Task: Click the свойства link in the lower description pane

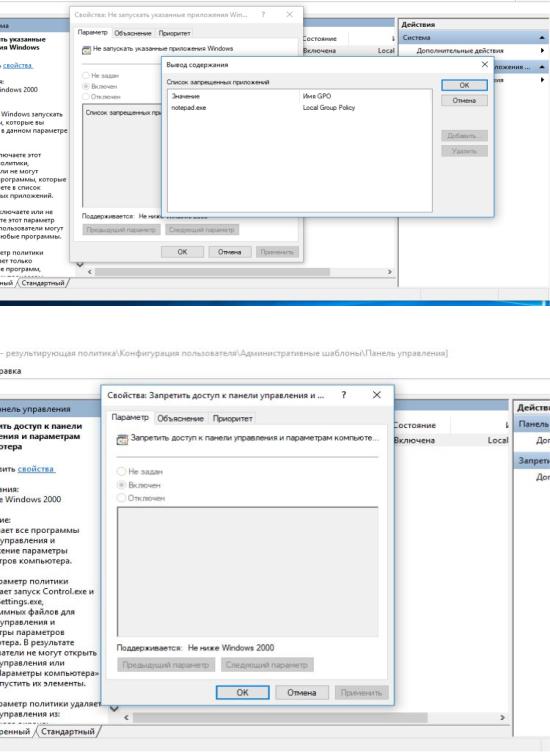Action: (x=36, y=469)
